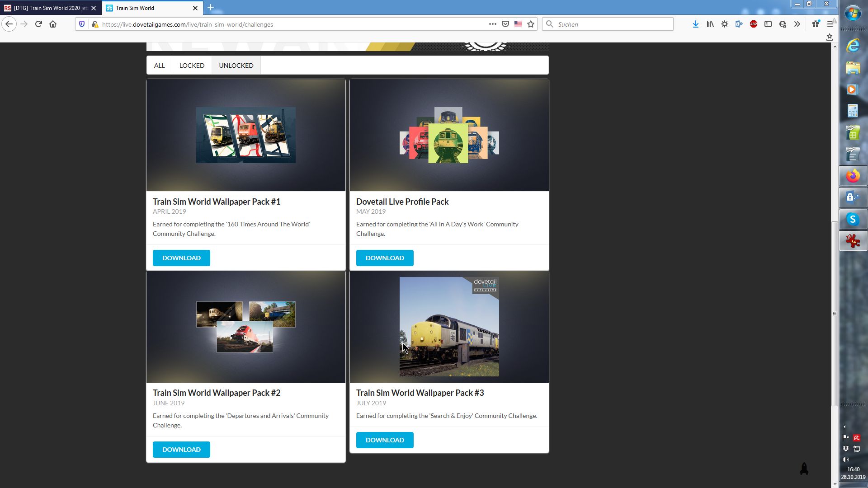Open the Firefox downloads panel
This screenshot has height=488, width=868.
click(x=696, y=24)
